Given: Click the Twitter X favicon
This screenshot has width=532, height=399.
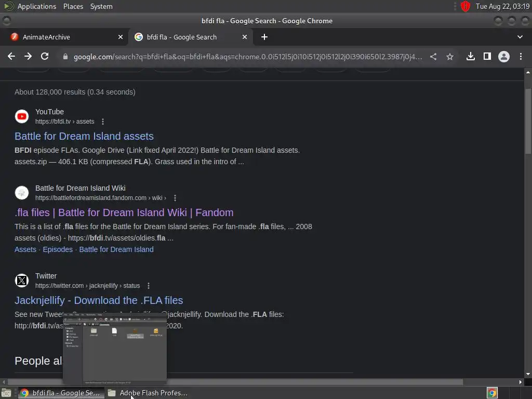Looking at the screenshot, I should (22, 281).
